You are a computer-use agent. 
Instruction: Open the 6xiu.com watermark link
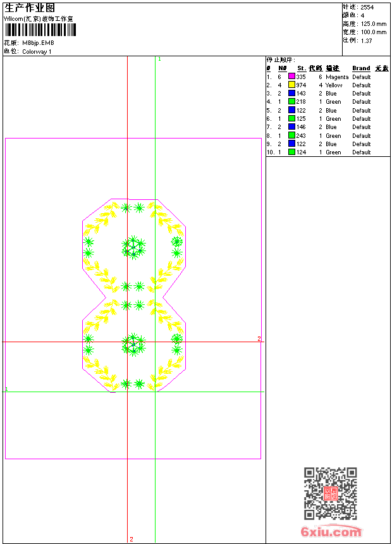coord(331,531)
